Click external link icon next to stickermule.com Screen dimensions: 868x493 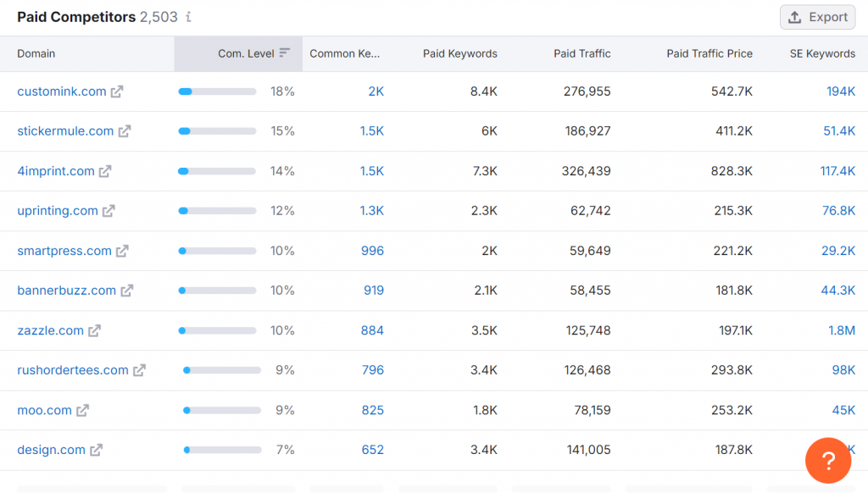[125, 131]
